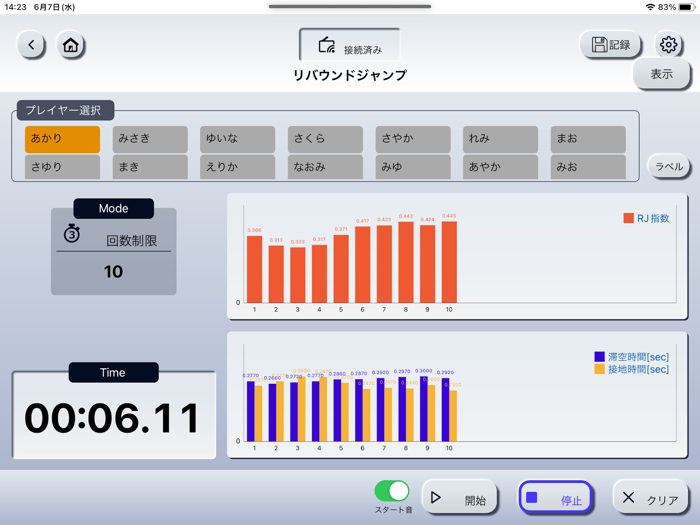Screen dimensions: 700x525
Task: Go to the home screen icon
Action: coord(71,45)
